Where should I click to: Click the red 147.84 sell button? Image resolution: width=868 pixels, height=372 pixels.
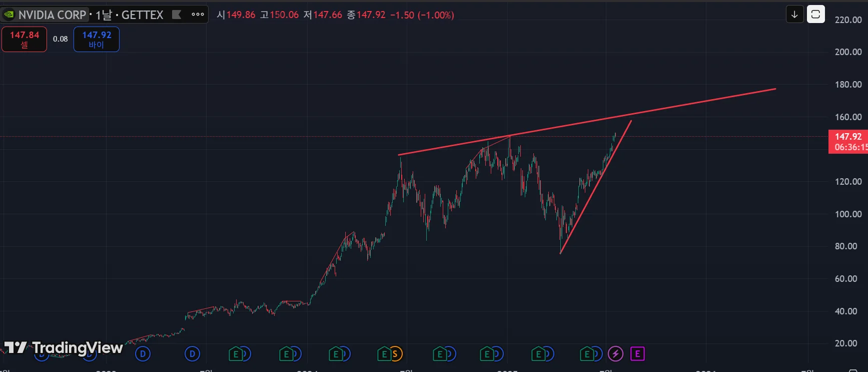[24, 39]
